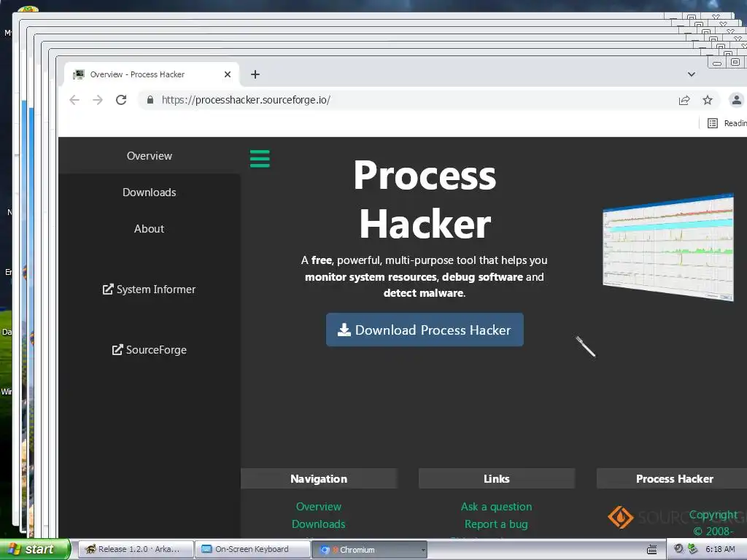Click the first system tray icon
Viewport: 747px width, 560px height.
[x=678, y=549]
